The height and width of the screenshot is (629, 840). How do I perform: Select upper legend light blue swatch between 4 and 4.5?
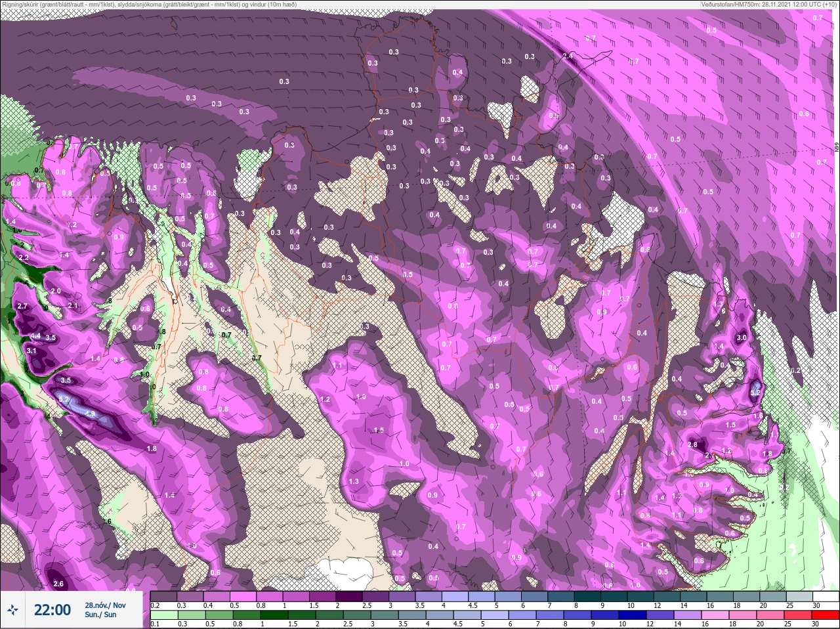(455, 597)
